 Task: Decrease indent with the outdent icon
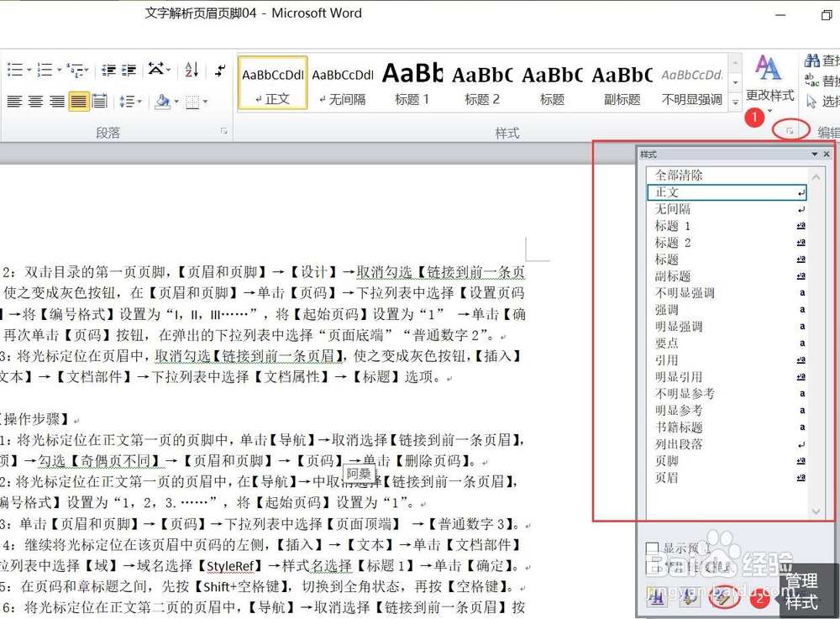point(108,70)
